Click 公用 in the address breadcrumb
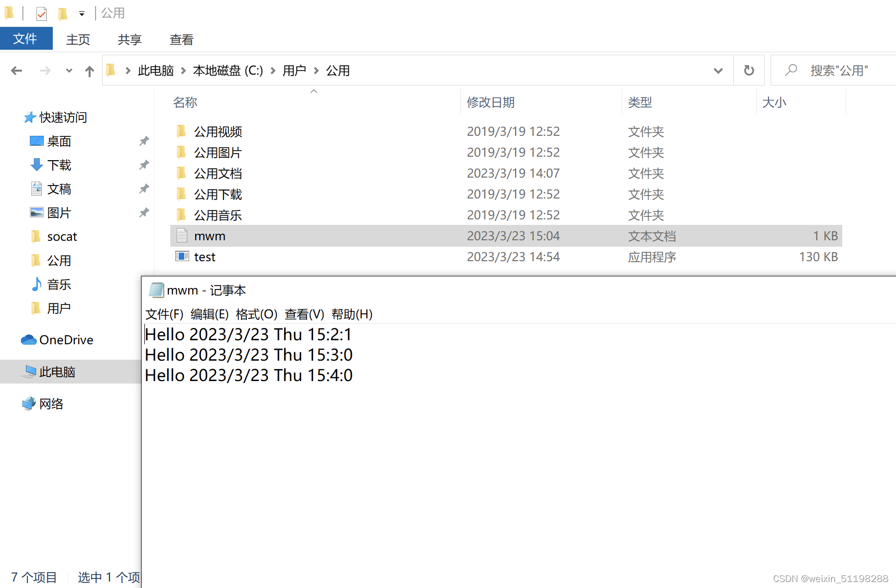896x588 pixels. pos(338,71)
